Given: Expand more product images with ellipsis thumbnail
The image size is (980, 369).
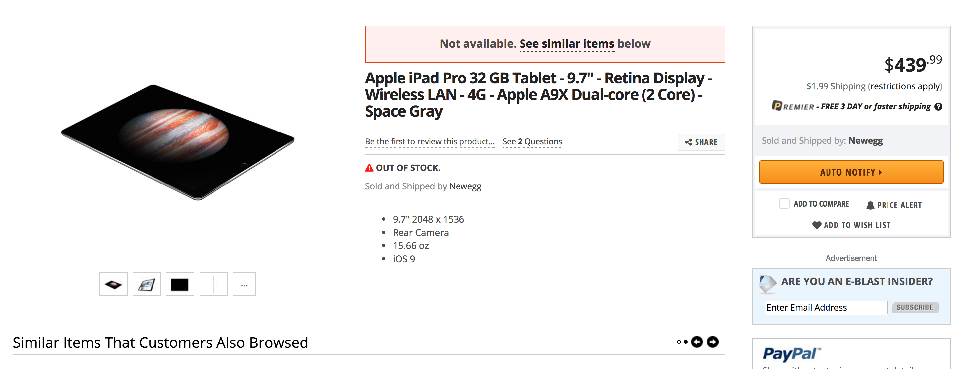Looking at the screenshot, I should [x=244, y=284].
